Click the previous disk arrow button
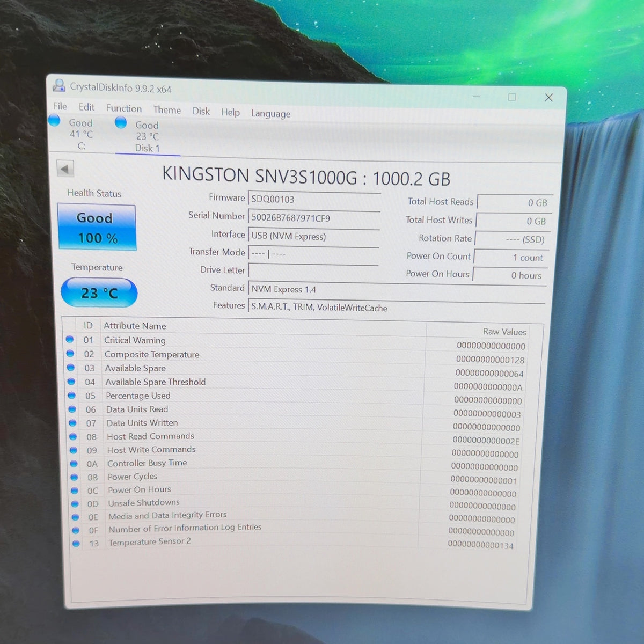Viewport: 644px width, 644px height. (65, 169)
